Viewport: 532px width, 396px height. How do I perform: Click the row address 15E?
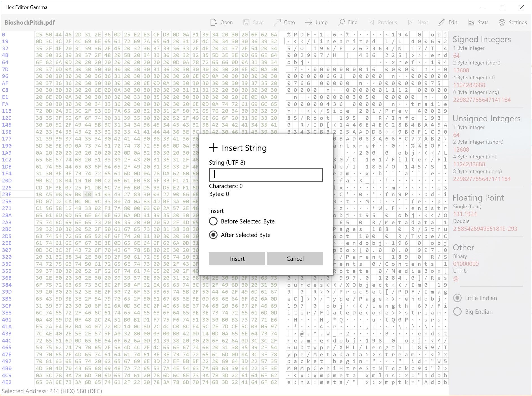[x=7, y=132]
